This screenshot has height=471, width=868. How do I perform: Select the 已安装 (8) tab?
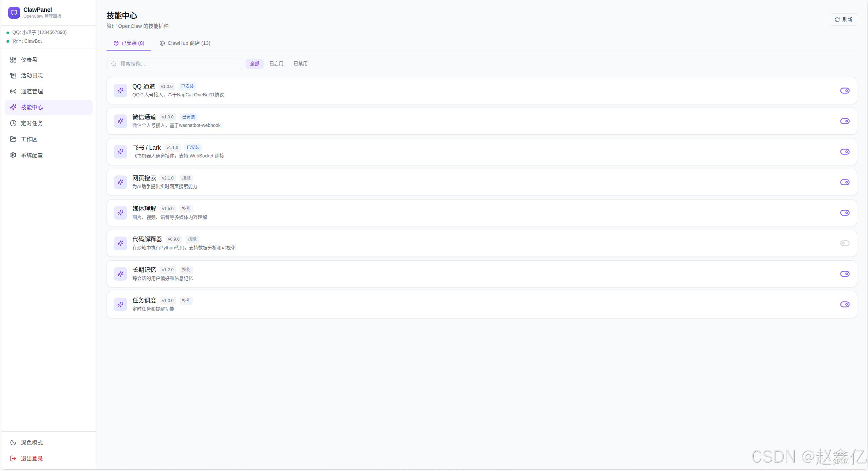129,43
